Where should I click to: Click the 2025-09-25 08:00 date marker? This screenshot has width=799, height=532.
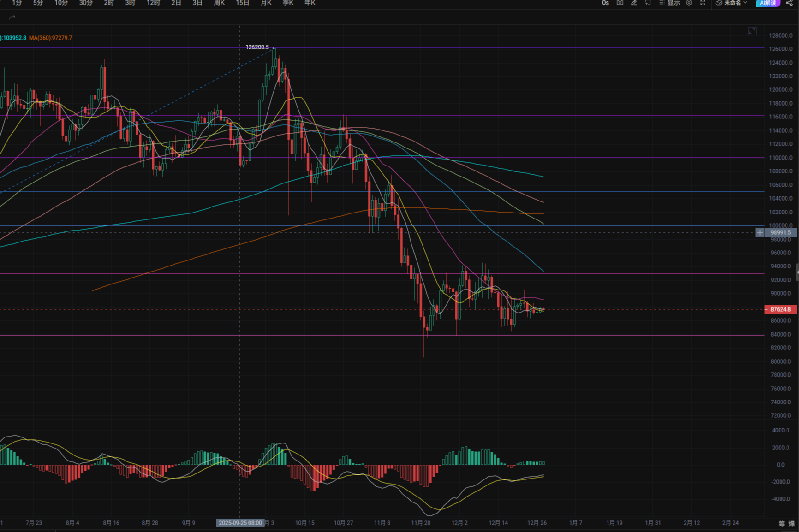tap(240, 523)
